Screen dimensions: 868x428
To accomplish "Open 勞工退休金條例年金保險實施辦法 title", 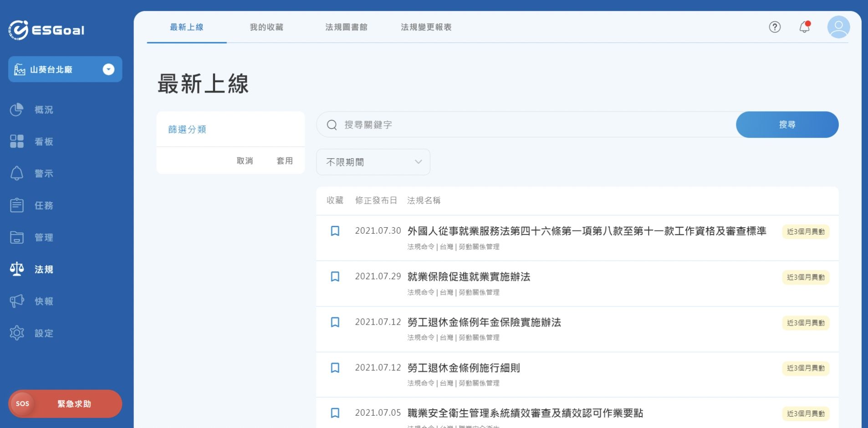I will point(484,322).
